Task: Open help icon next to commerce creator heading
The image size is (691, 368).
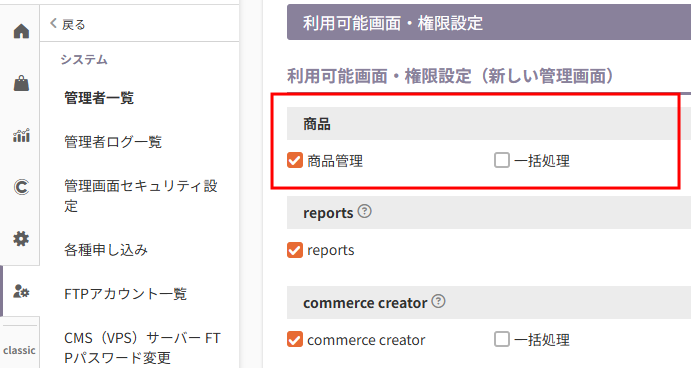Action: pos(438,301)
